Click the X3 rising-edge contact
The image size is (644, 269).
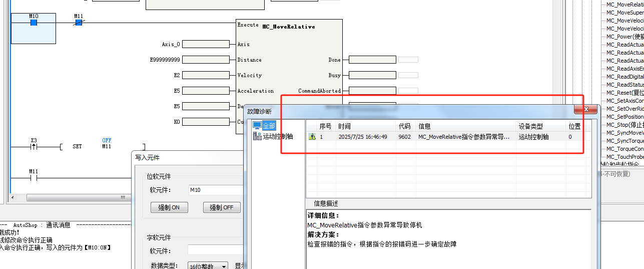[x=34, y=147]
